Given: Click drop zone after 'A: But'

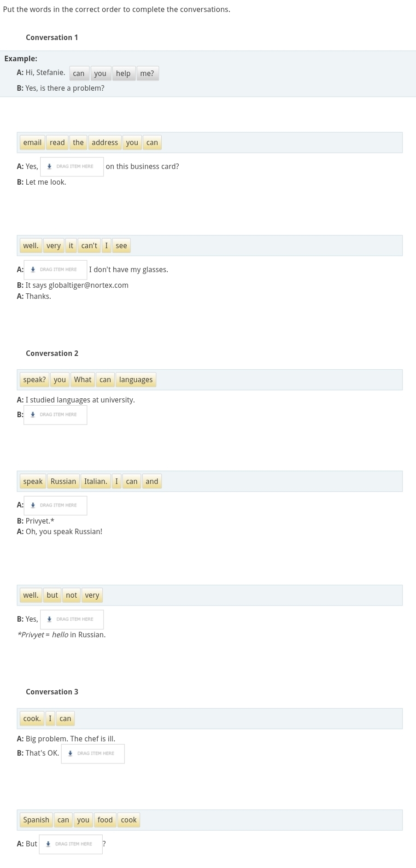Looking at the screenshot, I should (x=71, y=844).
